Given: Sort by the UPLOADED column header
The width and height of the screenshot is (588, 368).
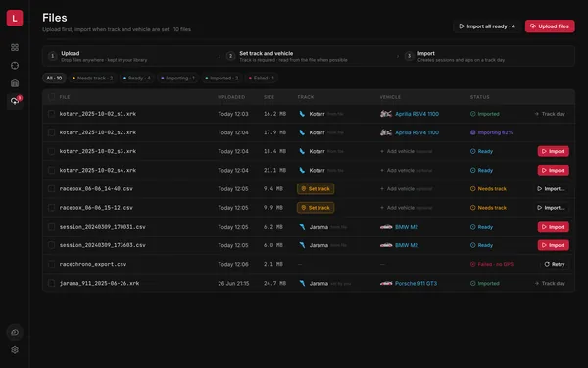Looking at the screenshot, I should [231, 97].
